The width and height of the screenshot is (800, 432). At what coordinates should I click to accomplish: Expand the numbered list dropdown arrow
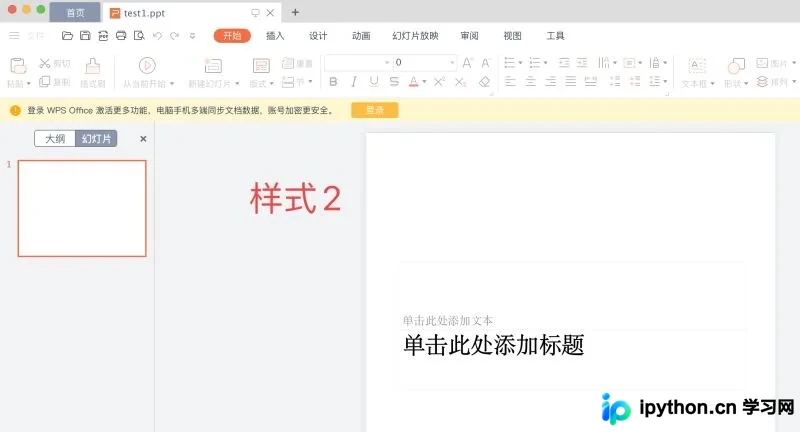pyautogui.click(x=545, y=63)
